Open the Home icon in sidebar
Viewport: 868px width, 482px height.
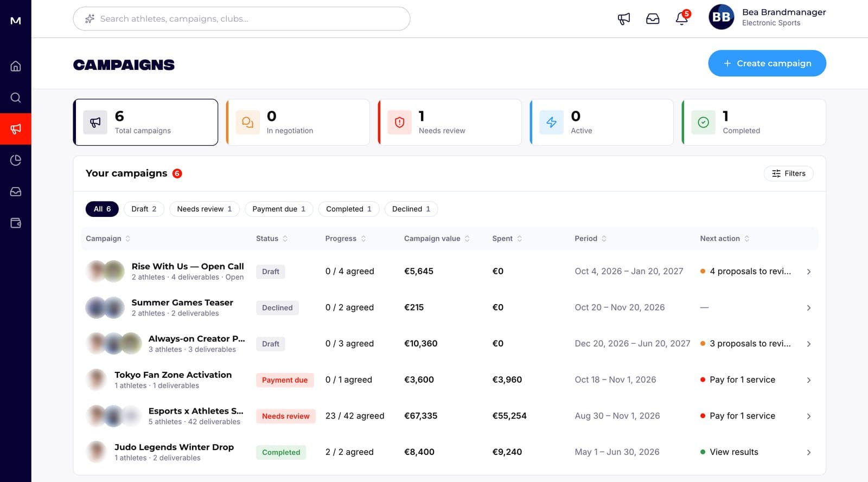(x=16, y=66)
